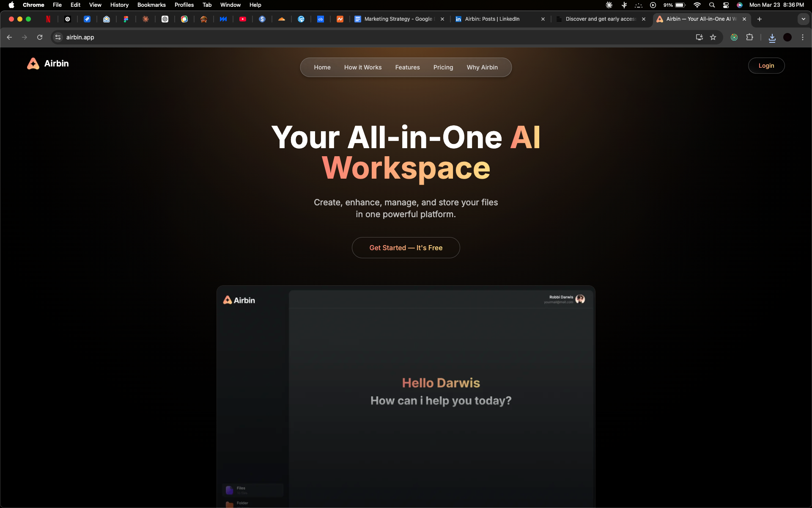Open macOS Spotlight search
812x508 pixels.
[x=712, y=5]
